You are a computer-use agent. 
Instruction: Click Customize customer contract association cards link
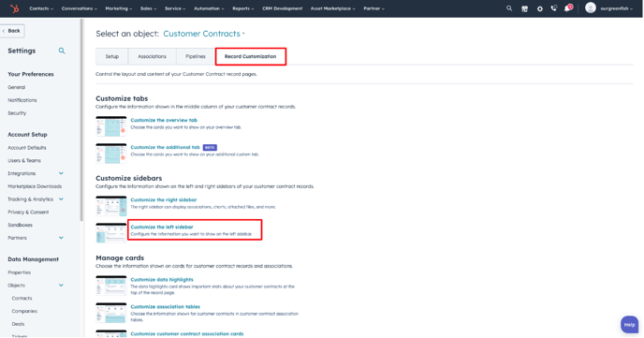[187, 334]
